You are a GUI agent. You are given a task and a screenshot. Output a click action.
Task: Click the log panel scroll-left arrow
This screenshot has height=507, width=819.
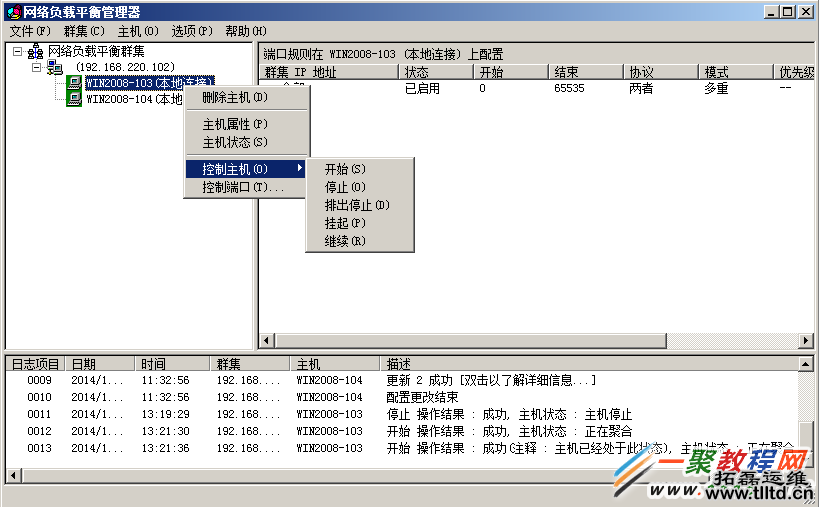pyautogui.click(x=14, y=476)
